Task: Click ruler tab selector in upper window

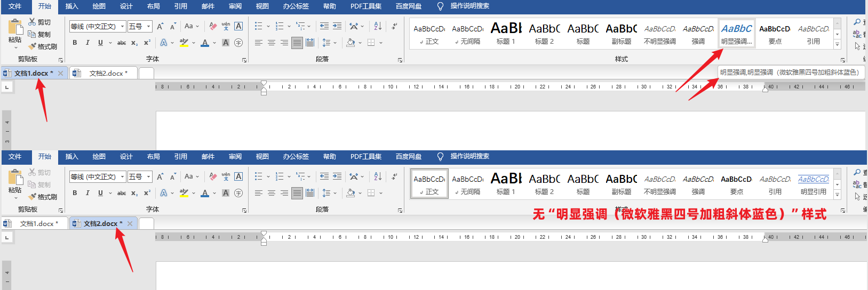Action: click(x=7, y=87)
